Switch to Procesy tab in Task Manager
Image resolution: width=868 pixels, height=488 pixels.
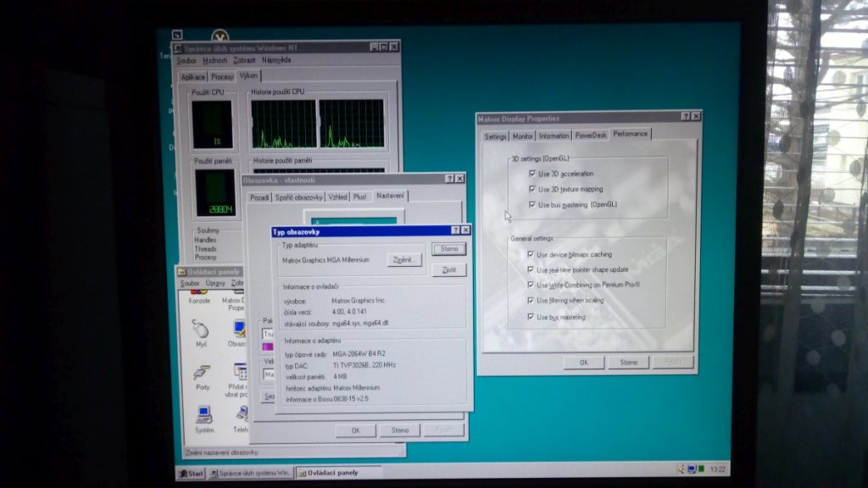222,77
